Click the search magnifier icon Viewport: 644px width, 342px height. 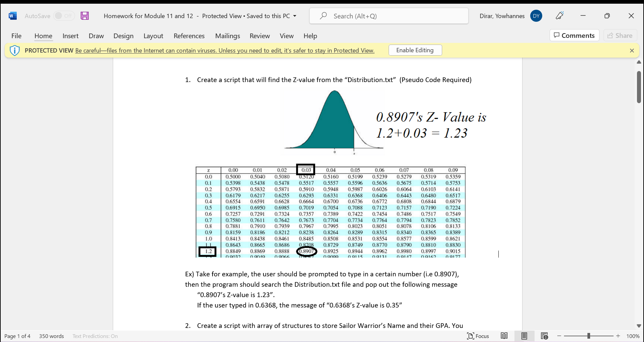(x=322, y=16)
